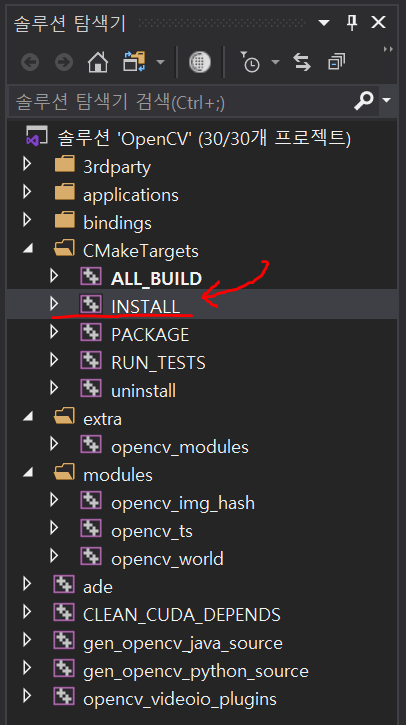
Task: Expand the PACKAGE project node
Action: tap(54, 332)
